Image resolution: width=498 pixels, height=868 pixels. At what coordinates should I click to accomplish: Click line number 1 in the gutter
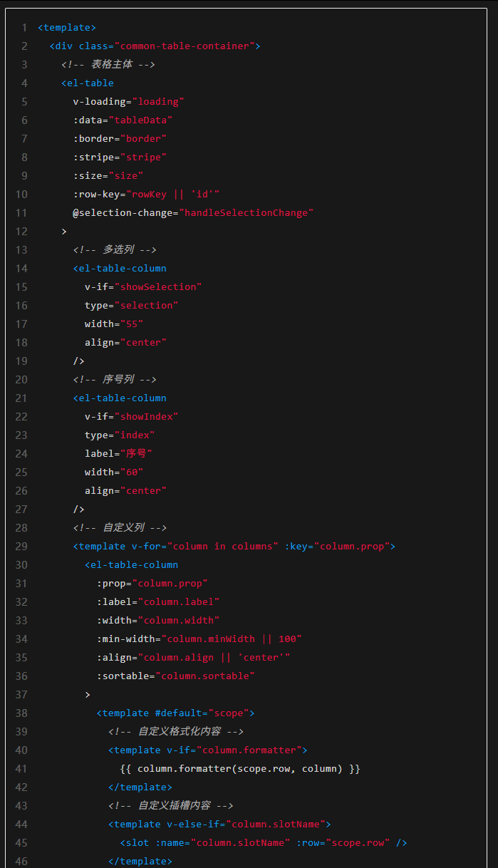point(24,28)
